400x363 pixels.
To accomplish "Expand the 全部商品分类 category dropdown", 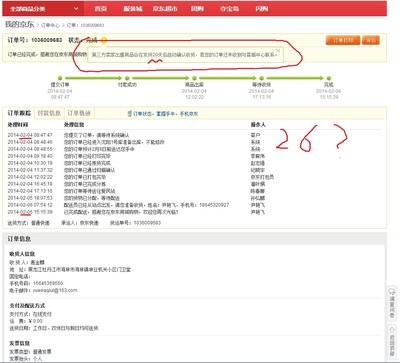I will tap(43, 9).
